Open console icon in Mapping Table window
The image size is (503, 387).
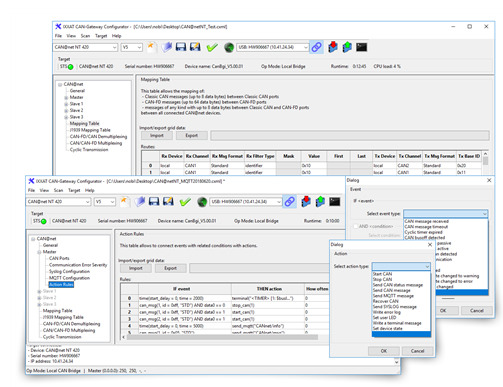[x=361, y=47]
